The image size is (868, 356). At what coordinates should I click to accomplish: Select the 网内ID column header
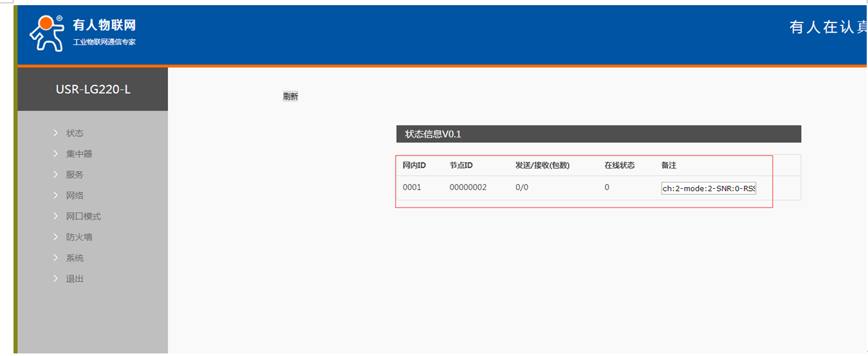pyautogui.click(x=414, y=165)
